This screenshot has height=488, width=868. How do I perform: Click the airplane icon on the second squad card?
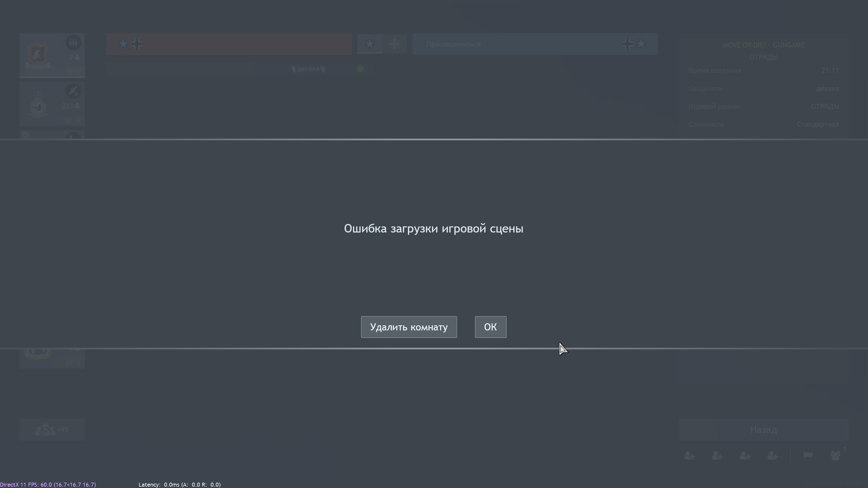pos(73,91)
